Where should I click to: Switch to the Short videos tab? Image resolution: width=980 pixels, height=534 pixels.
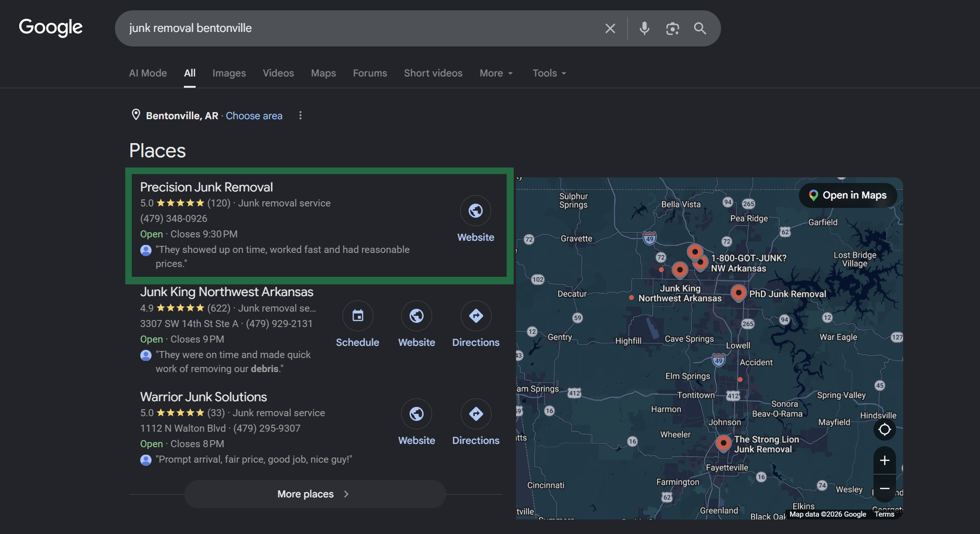[433, 73]
